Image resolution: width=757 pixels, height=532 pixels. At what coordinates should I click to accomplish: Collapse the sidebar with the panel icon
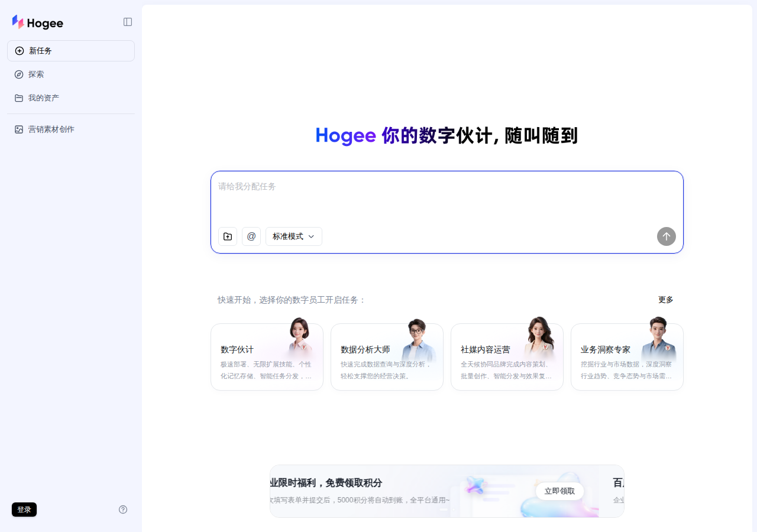tap(128, 22)
